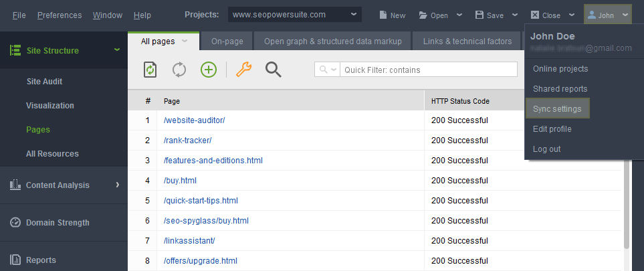Click the New project file icon
Screen dimensions: 644x271
click(x=383, y=15)
